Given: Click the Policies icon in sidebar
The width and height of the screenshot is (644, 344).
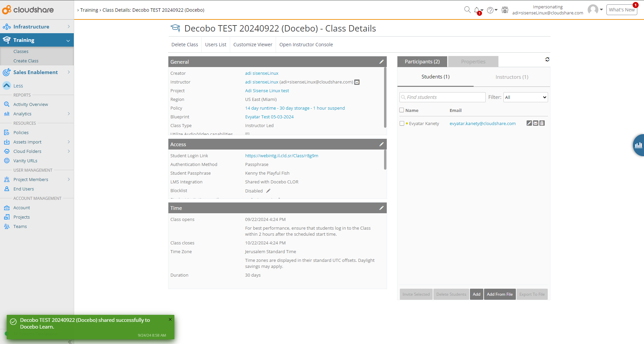Looking at the screenshot, I should pyautogui.click(x=7, y=132).
